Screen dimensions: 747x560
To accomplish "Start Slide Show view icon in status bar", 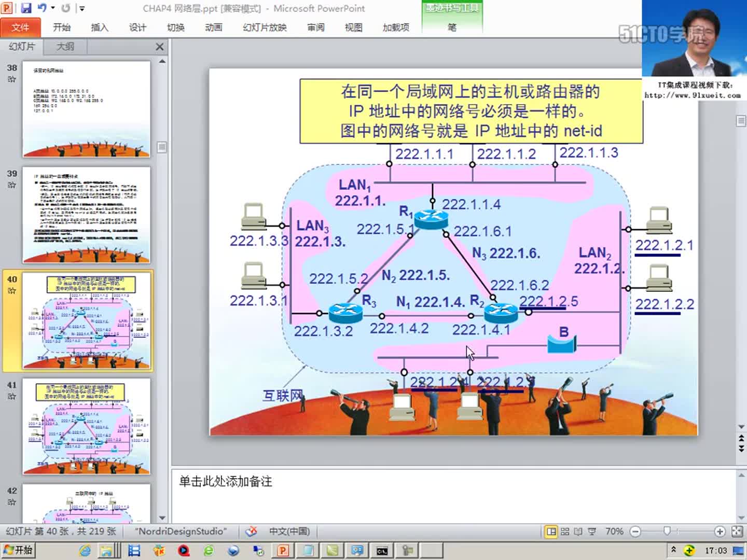I will [591, 531].
